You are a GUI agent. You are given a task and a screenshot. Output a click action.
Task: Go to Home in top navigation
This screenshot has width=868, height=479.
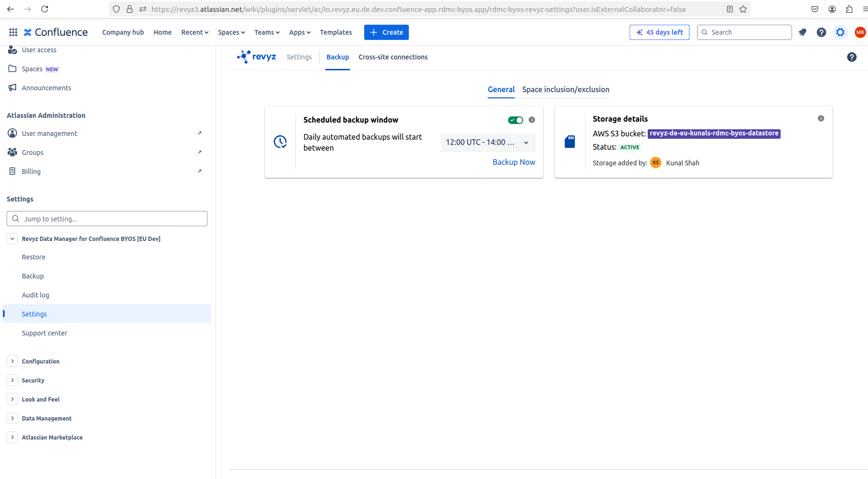(x=162, y=32)
